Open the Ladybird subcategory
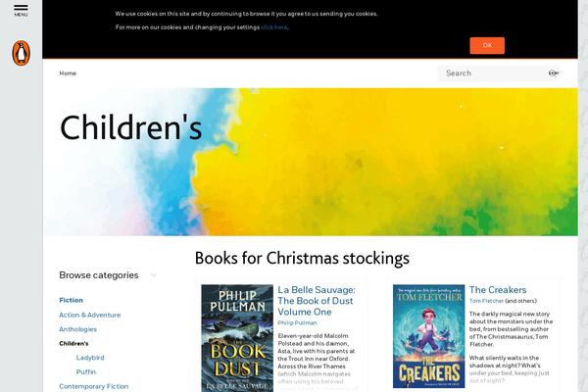This screenshot has height=392, width=588. (x=90, y=358)
